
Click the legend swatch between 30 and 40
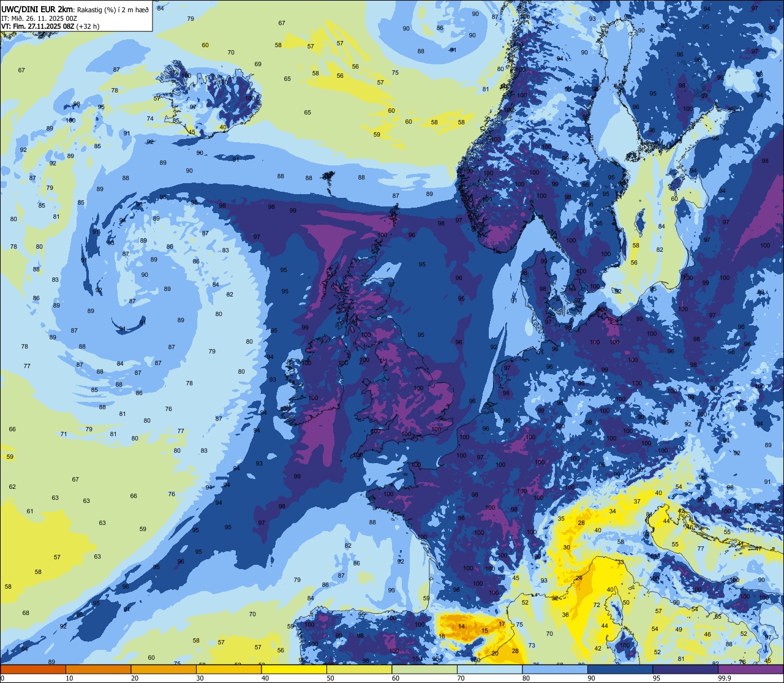click(x=228, y=669)
